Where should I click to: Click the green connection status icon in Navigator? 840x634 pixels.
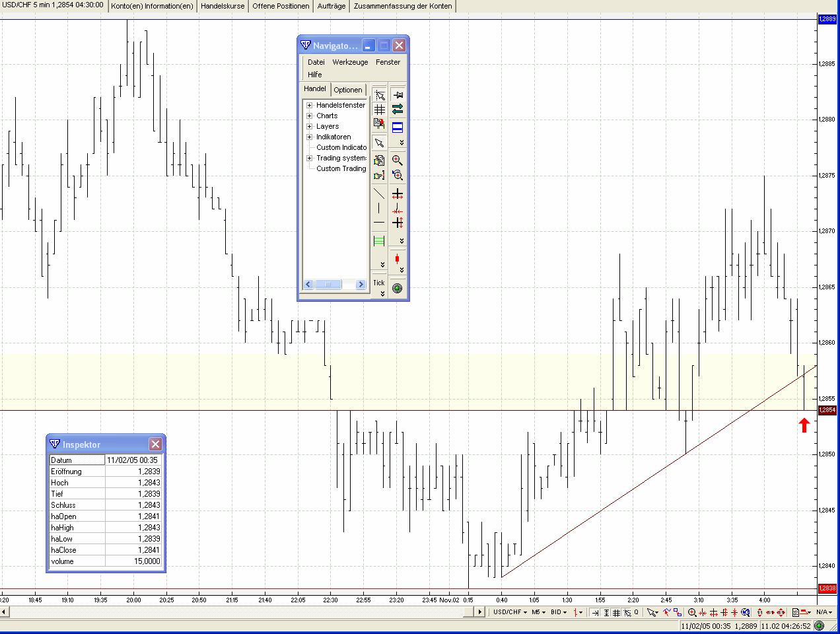click(397, 288)
